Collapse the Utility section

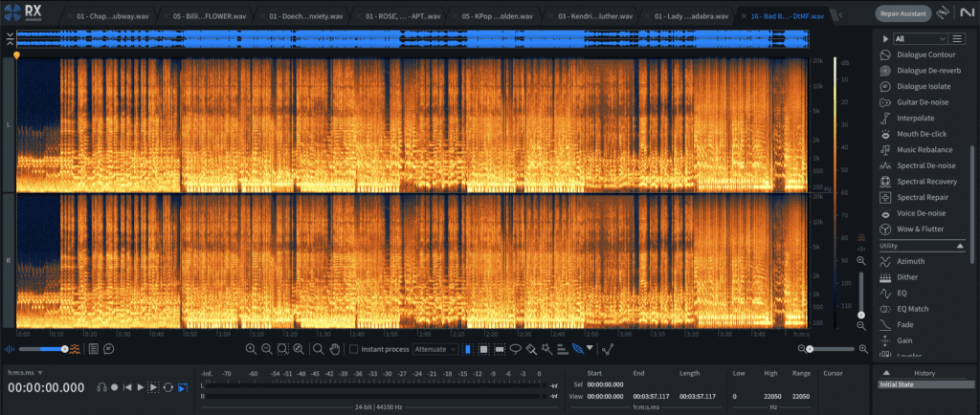click(x=961, y=246)
